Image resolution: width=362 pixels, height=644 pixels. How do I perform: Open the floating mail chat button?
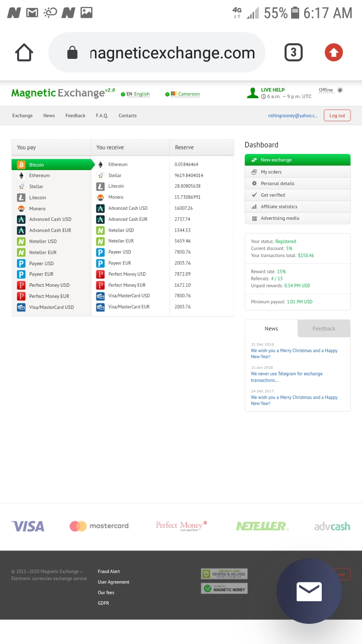(x=309, y=591)
